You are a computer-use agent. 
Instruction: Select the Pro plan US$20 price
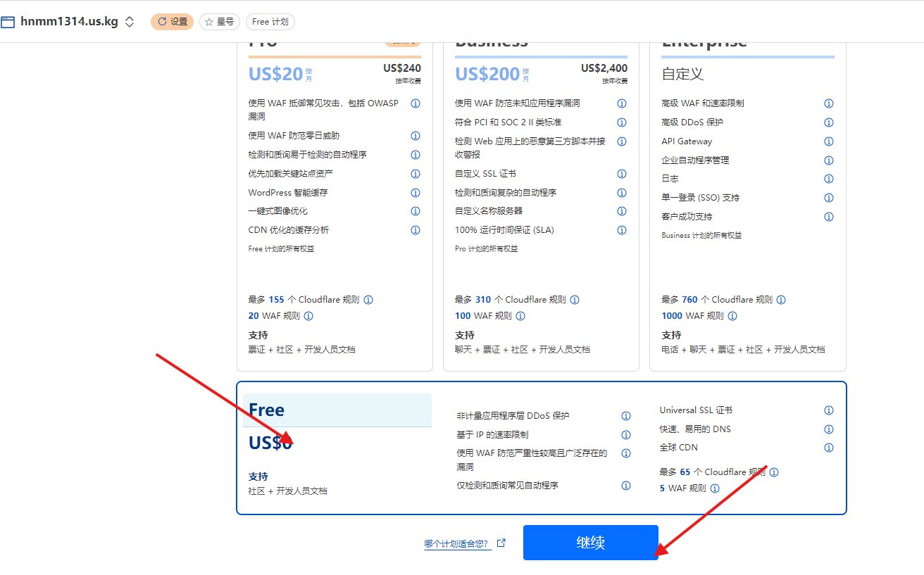[275, 74]
